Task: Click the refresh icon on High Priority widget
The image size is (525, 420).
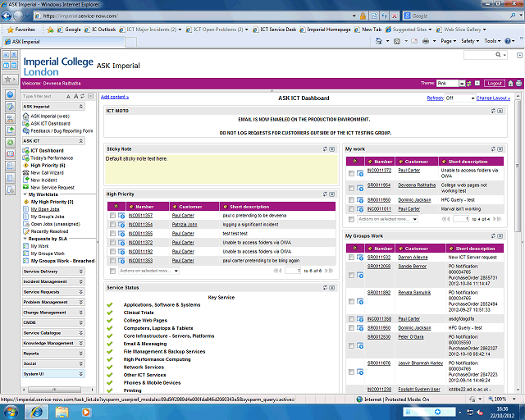Action: (x=325, y=194)
